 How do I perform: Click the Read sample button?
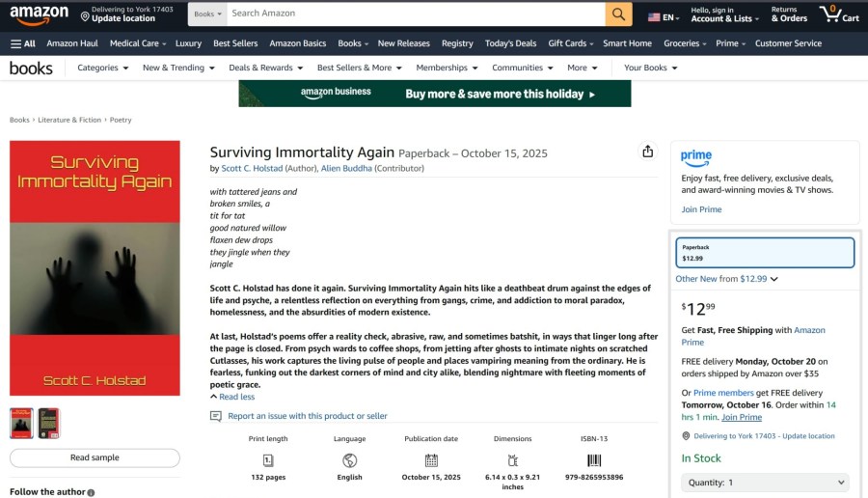[95, 457]
